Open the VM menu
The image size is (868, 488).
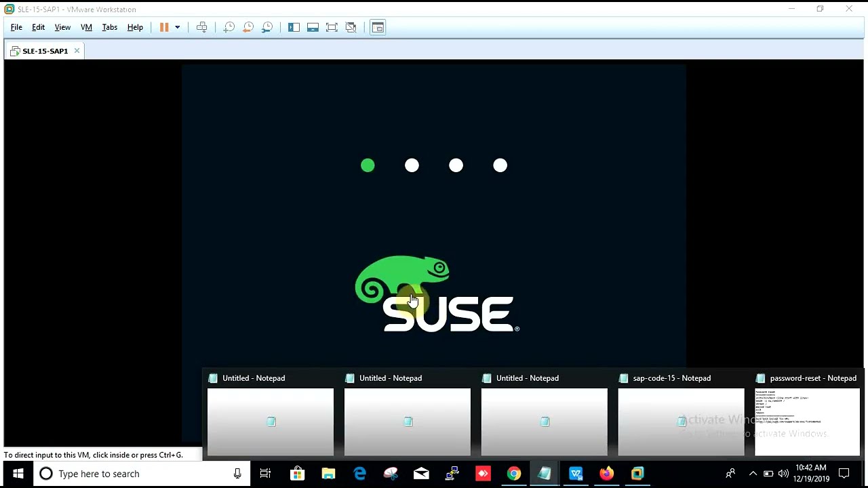pos(86,27)
